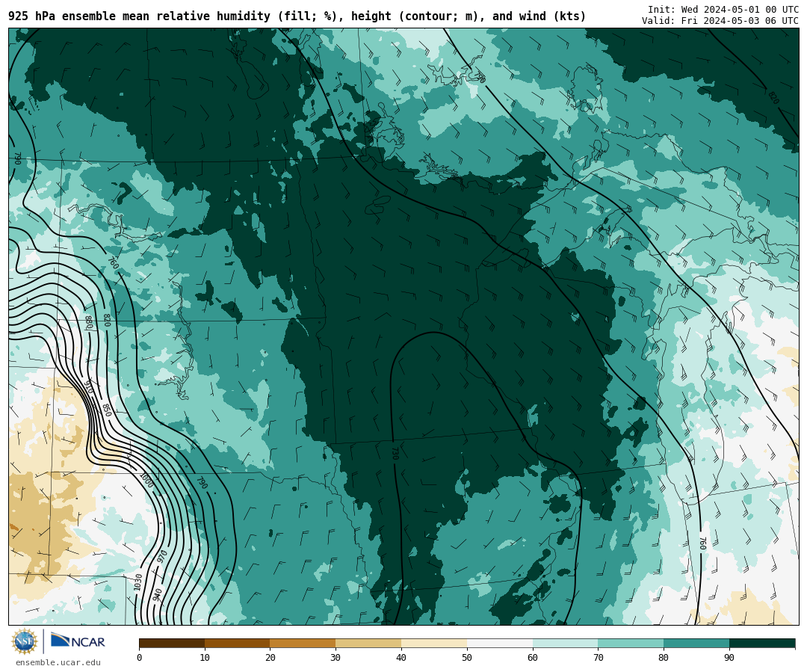This screenshot has width=807, height=672.
Task: Click the '880' height contour label
Action: (88, 322)
